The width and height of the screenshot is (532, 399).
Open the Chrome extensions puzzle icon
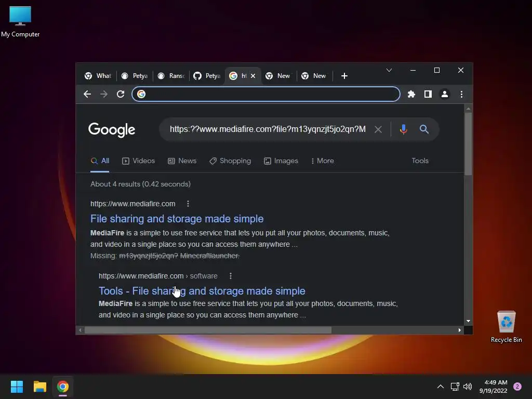click(411, 94)
